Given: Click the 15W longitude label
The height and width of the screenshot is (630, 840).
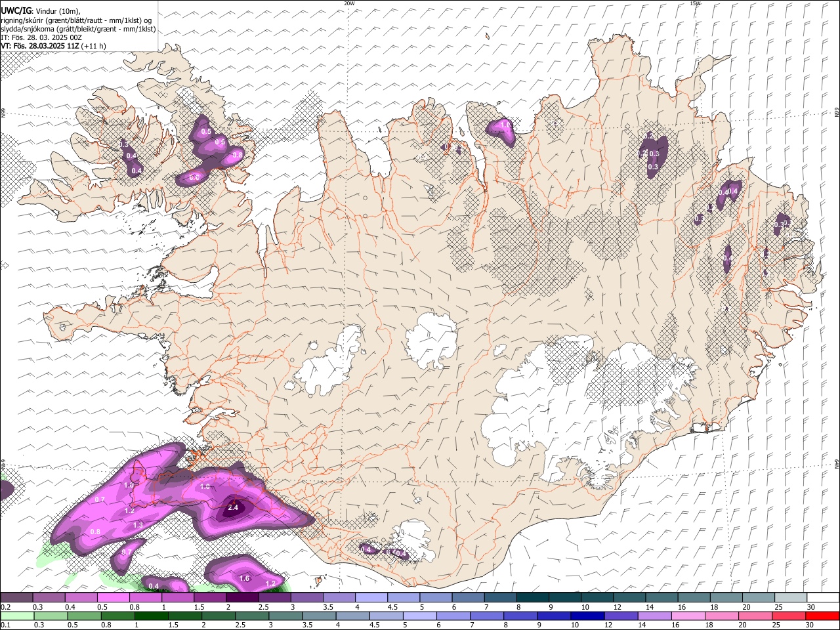Looking at the screenshot, I should [x=695, y=3].
